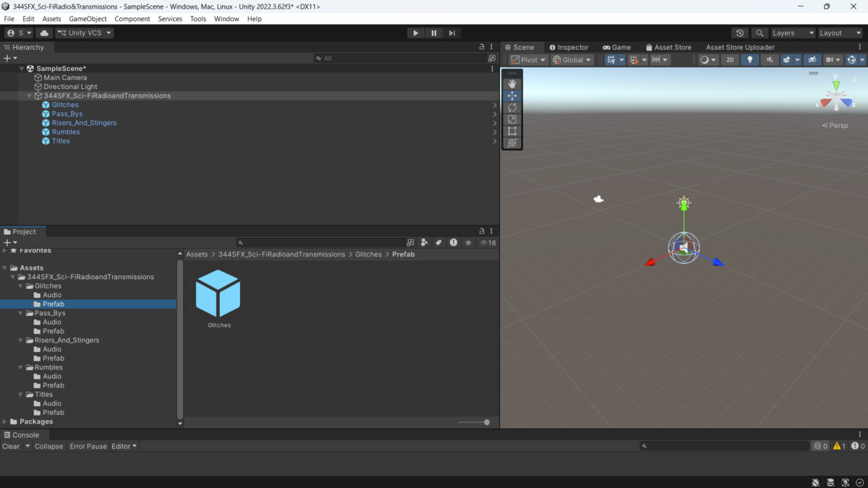Click the Pause button
The height and width of the screenshot is (488, 868).
(434, 33)
